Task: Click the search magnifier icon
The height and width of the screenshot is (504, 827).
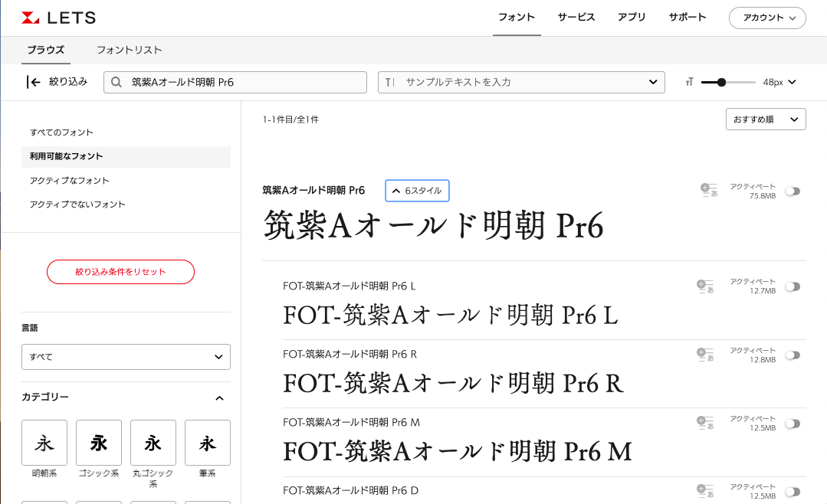Action: pos(117,82)
